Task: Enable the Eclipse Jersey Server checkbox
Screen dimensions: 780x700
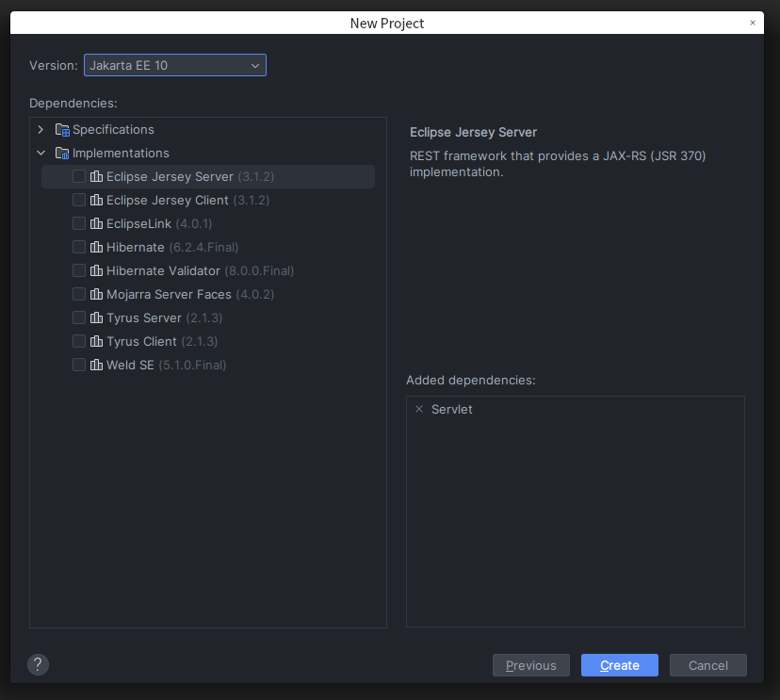Action: (x=79, y=176)
